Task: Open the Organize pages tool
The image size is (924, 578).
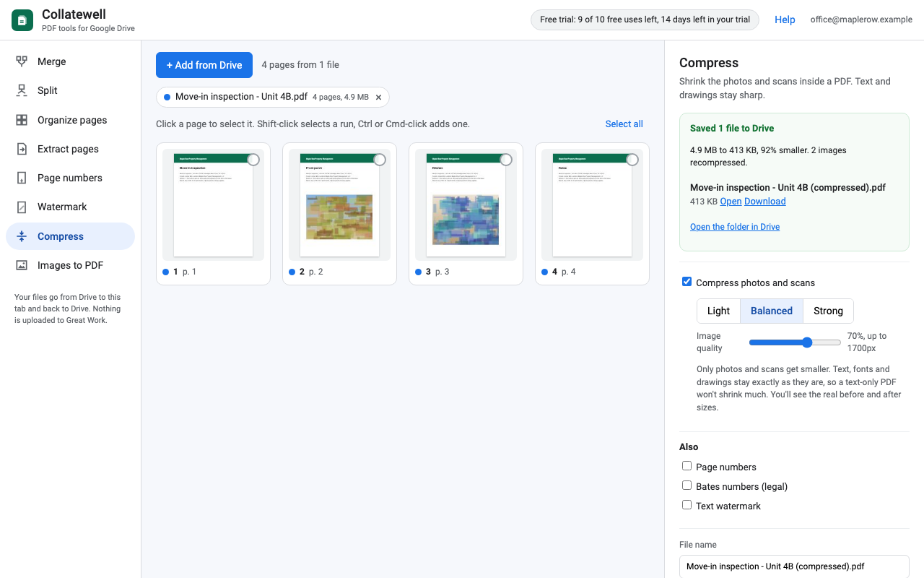Action: point(70,120)
